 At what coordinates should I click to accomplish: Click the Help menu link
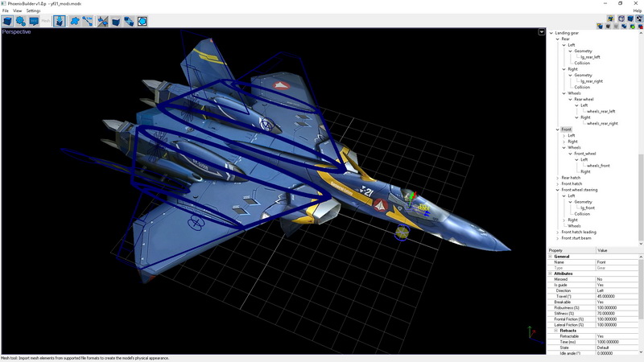click(638, 10)
